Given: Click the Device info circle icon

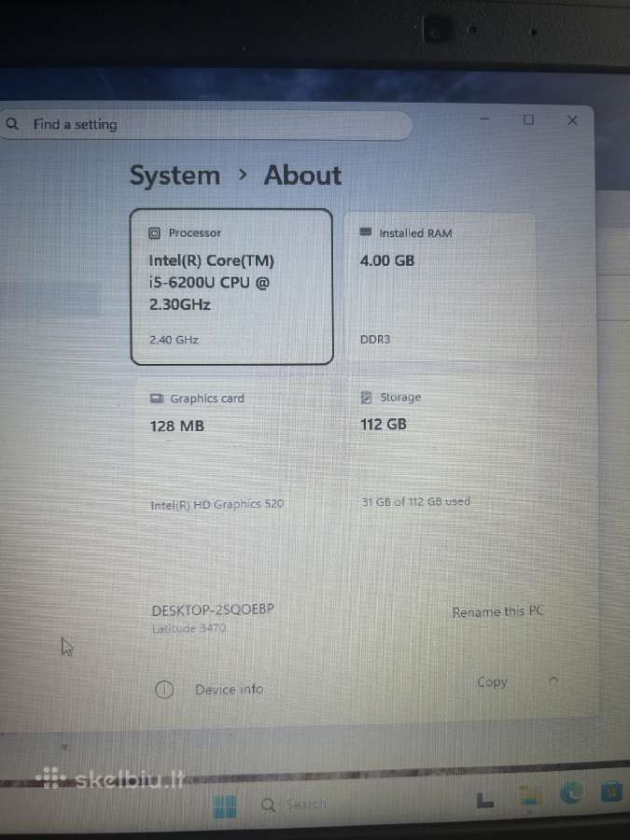Looking at the screenshot, I should coord(164,690).
